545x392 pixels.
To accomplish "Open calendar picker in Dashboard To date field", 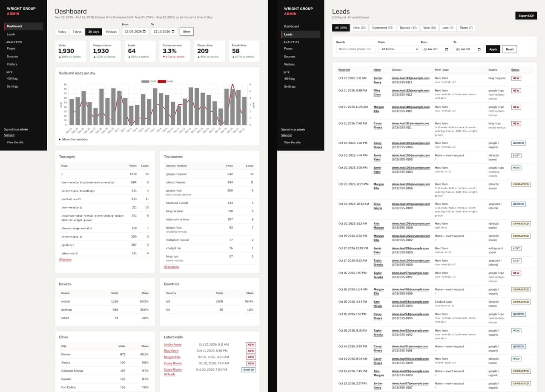I will [x=174, y=31].
